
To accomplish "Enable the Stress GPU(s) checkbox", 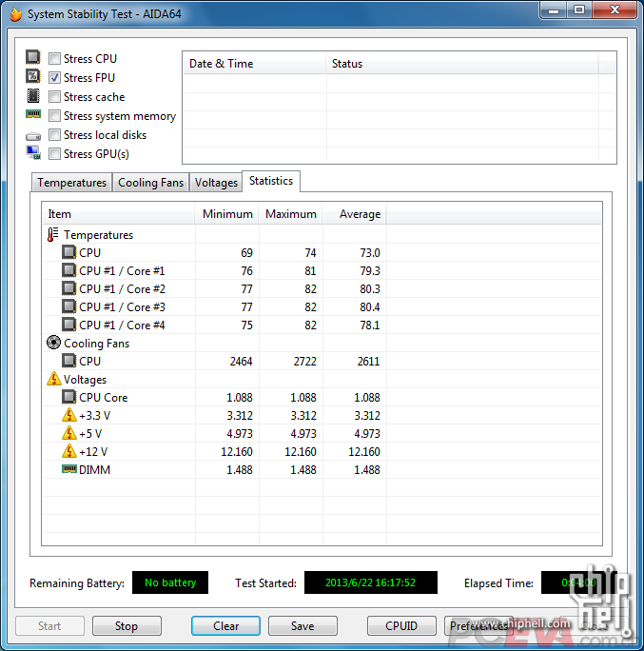I will pos(54,154).
